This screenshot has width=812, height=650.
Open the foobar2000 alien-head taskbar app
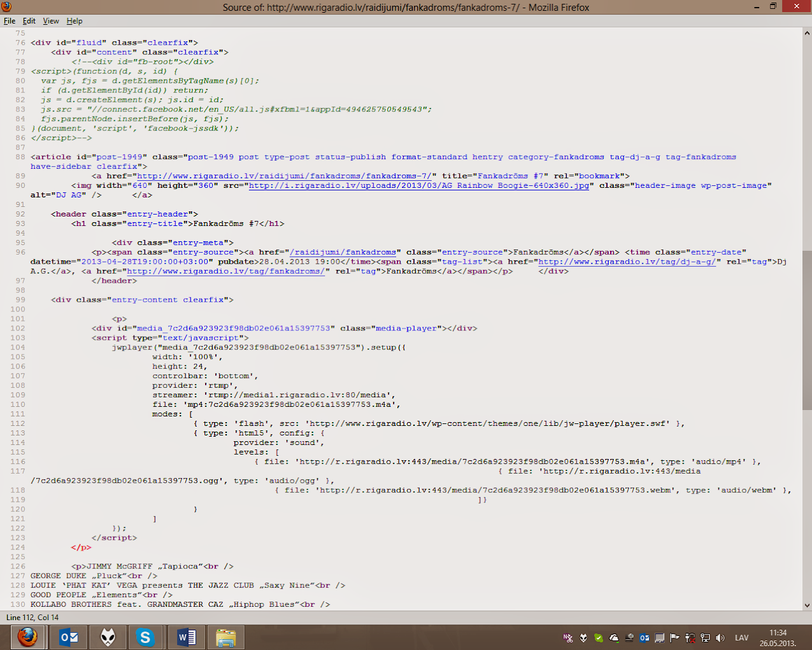[x=108, y=637]
